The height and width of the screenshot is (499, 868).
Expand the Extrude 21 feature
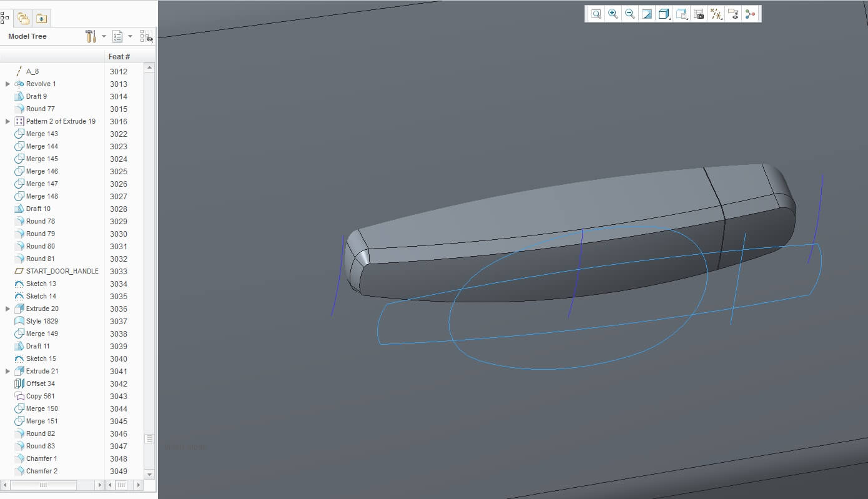7,371
